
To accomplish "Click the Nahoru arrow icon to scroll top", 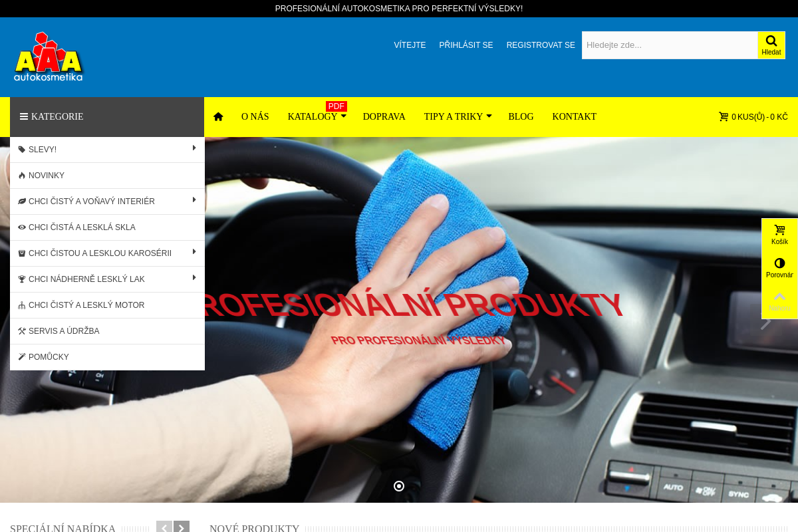I will [x=779, y=298].
